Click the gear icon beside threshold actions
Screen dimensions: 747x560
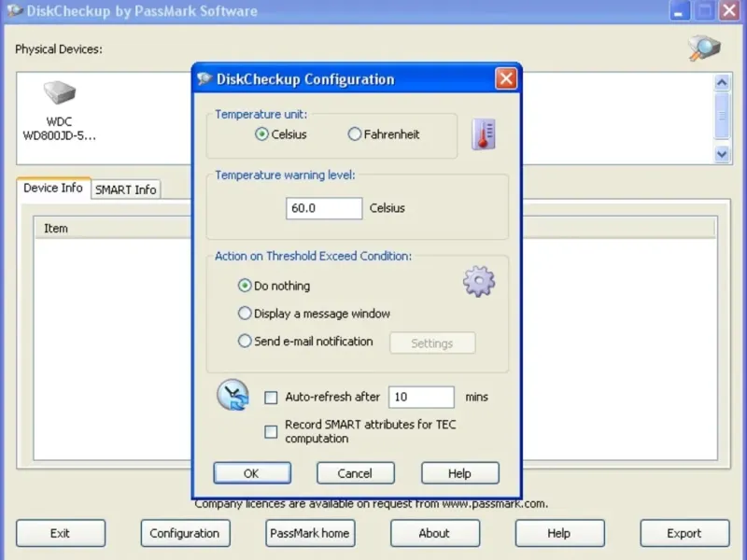tap(479, 282)
